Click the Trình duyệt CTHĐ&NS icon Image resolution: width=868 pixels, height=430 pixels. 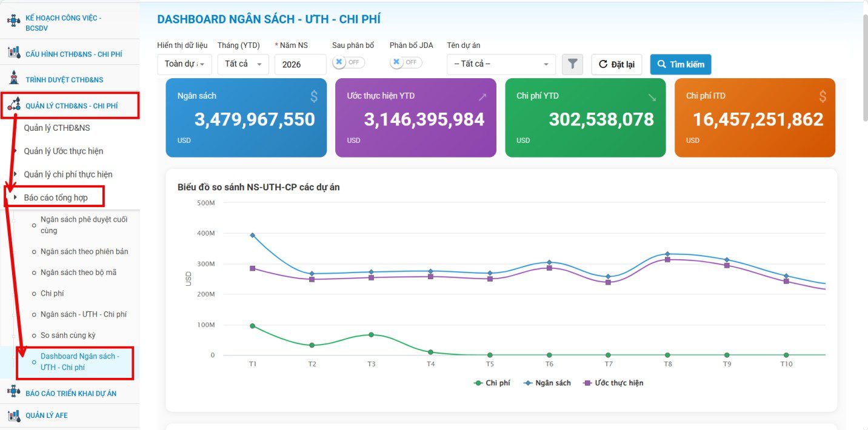coord(13,79)
